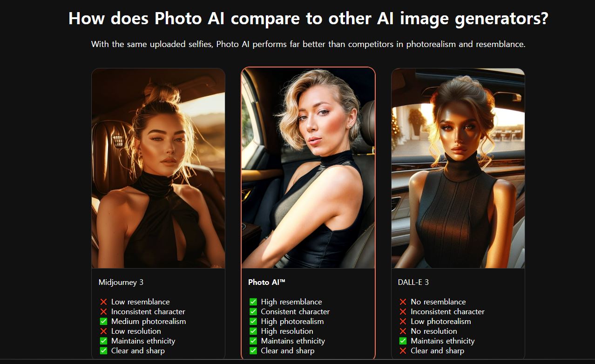Click green check beside High resolution
This screenshot has height=364, width=595.
point(253,331)
